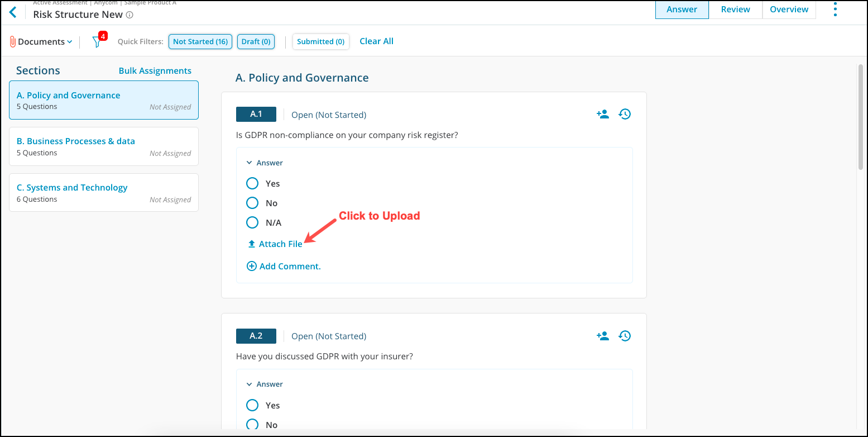Click Open (Not Started) status on A.1
The image size is (868, 437).
[329, 115]
